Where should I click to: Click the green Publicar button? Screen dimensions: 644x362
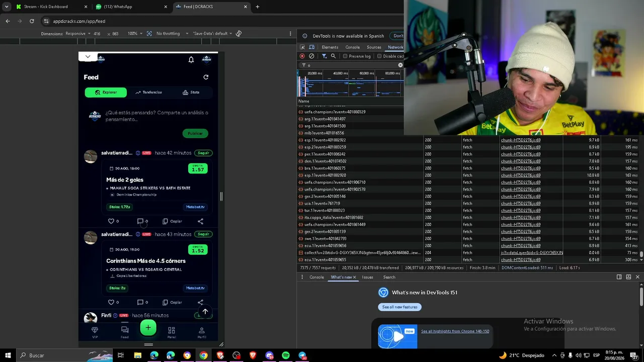(195, 133)
